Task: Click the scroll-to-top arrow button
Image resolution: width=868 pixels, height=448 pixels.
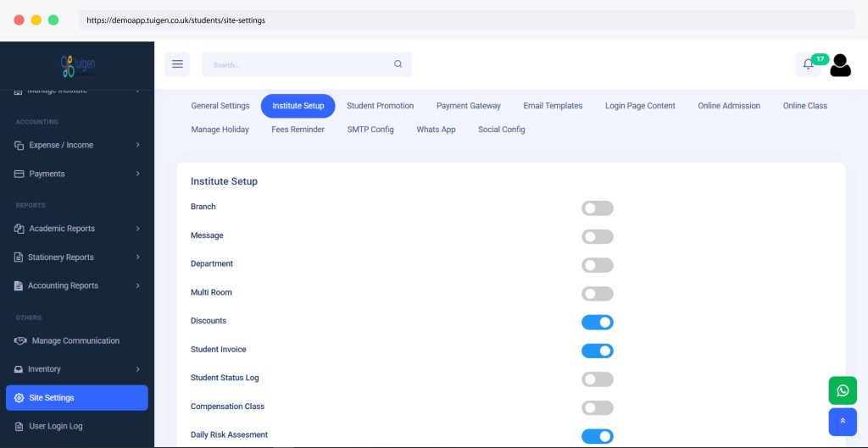Action: click(842, 421)
